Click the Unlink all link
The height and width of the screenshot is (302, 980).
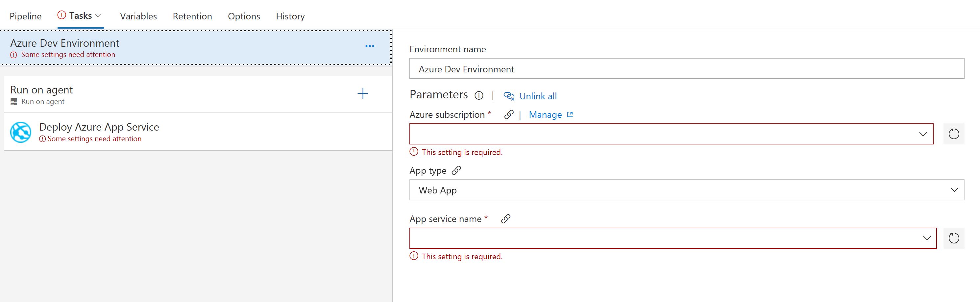pos(537,96)
